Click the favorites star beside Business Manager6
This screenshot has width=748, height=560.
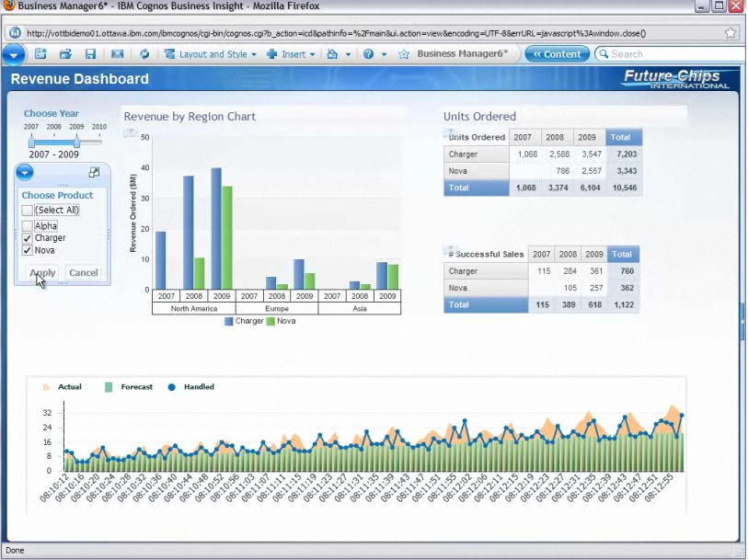tap(404, 54)
